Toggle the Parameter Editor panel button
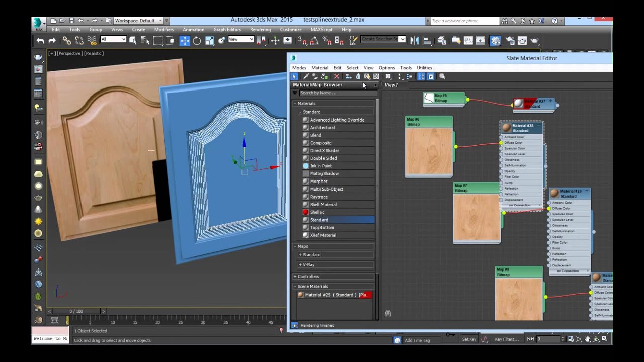Image resolution: width=644 pixels, height=362 pixels. click(431, 76)
